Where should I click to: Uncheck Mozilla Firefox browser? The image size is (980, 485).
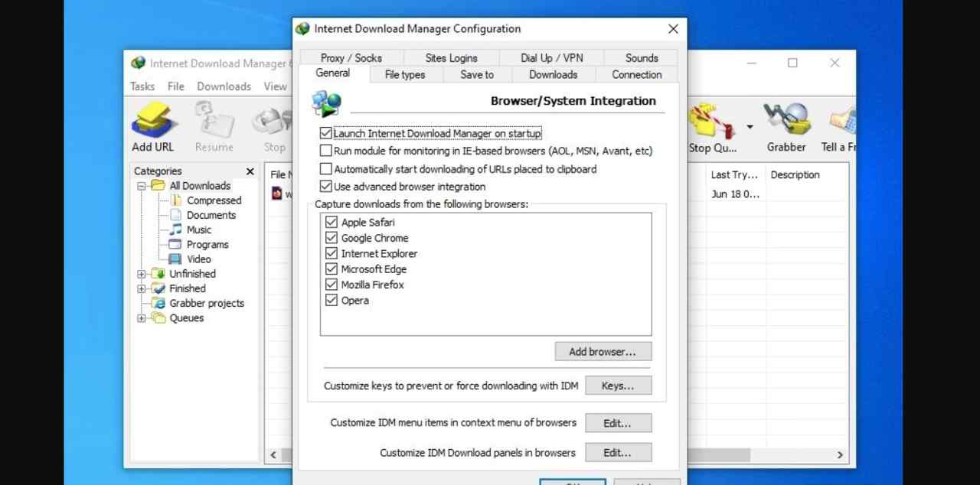[332, 285]
